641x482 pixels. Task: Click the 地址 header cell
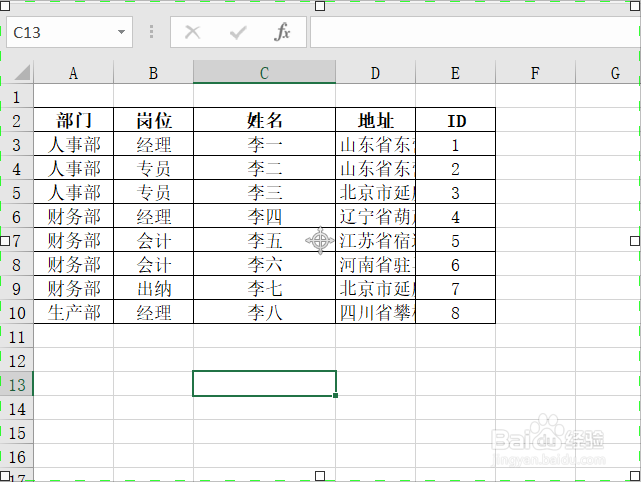pyautogui.click(x=375, y=120)
